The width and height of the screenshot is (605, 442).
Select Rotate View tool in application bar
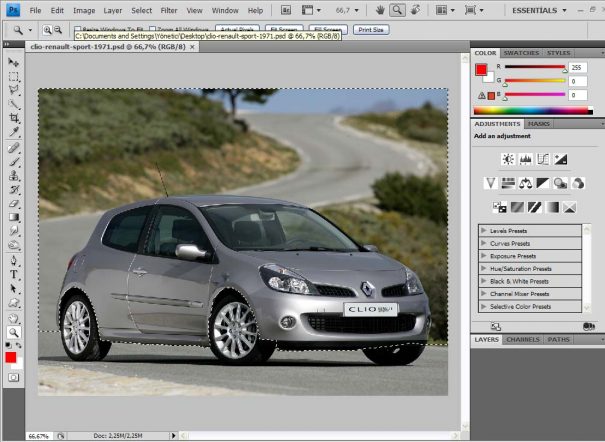coord(415,10)
